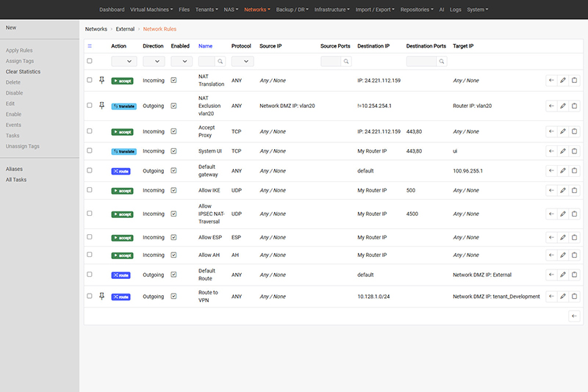Edit the Default gateway rule via pencil icon

tap(563, 171)
